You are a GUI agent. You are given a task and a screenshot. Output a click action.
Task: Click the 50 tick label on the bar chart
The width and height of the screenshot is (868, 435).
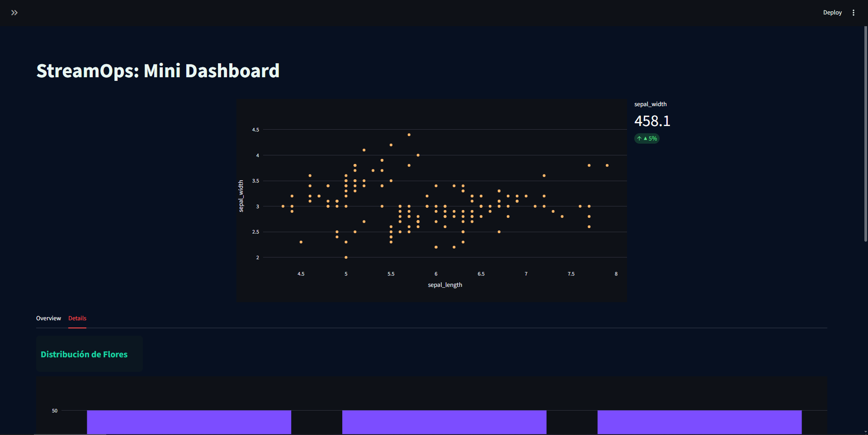click(x=54, y=411)
